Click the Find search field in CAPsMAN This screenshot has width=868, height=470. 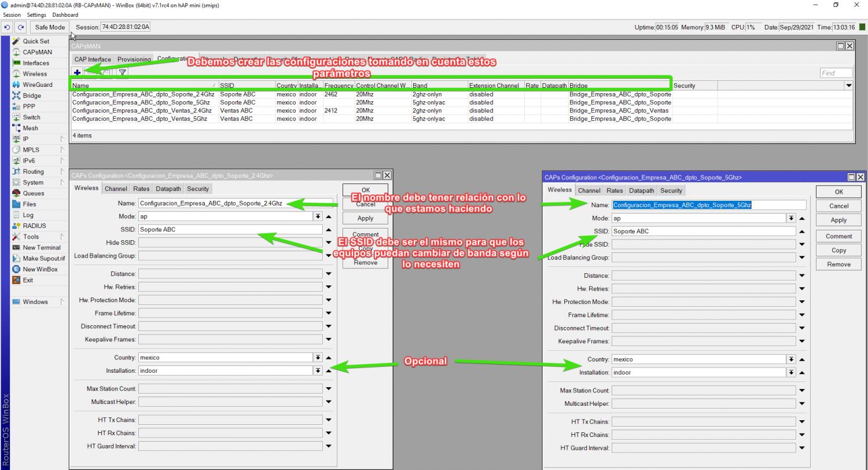tap(836, 73)
